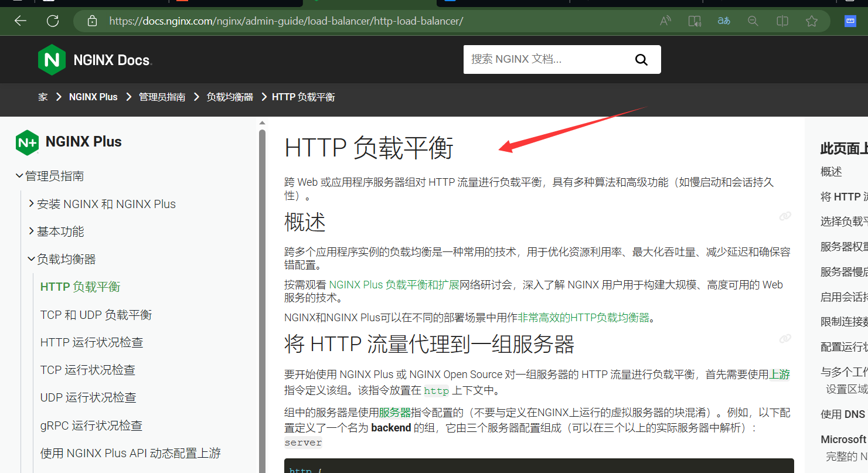Select HTTP 负载平衡 in the sidebar

pyautogui.click(x=80, y=287)
